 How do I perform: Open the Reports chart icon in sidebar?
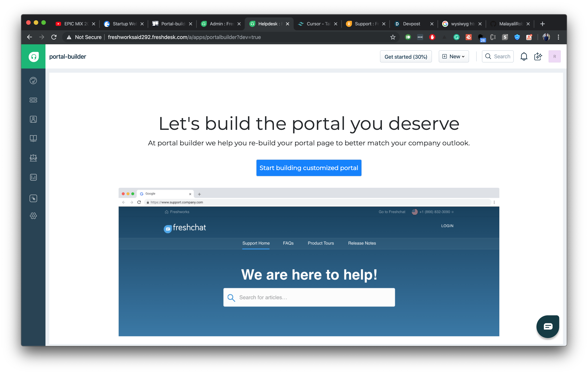click(33, 177)
